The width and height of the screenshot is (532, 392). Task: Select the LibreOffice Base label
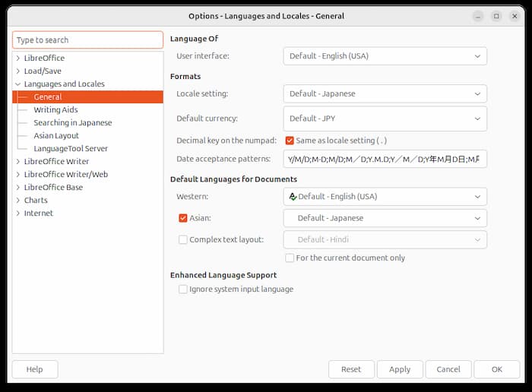click(x=53, y=187)
